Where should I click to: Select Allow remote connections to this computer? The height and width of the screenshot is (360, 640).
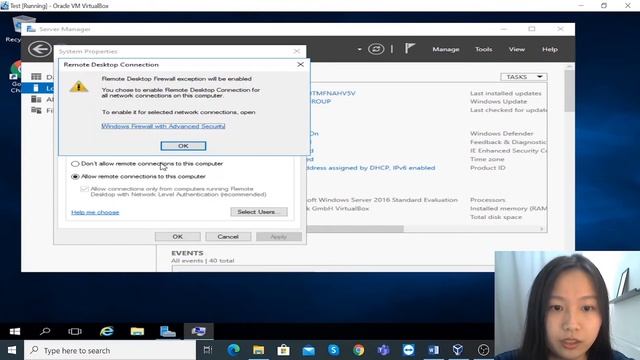tap(75, 177)
